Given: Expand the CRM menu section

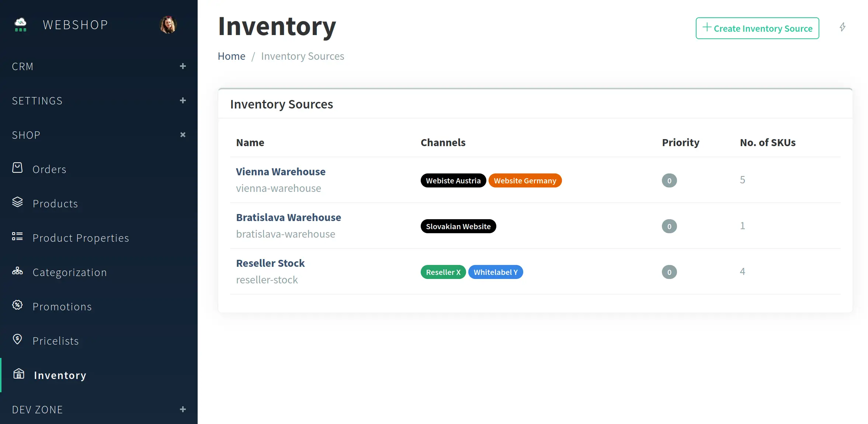Looking at the screenshot, I should pos(183,66).
